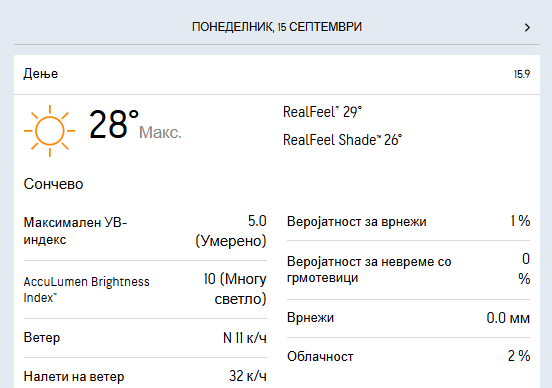This screenshot has height=388, width=552.
Task: Click the RealFeel 29° text
Action: pos(322,112)
